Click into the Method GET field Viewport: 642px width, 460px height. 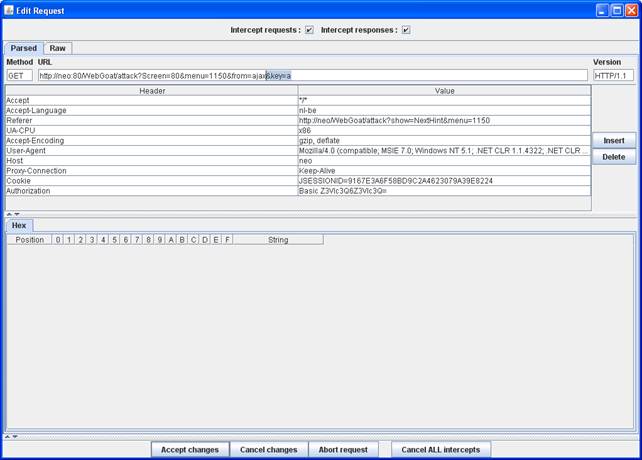(19, 75)
